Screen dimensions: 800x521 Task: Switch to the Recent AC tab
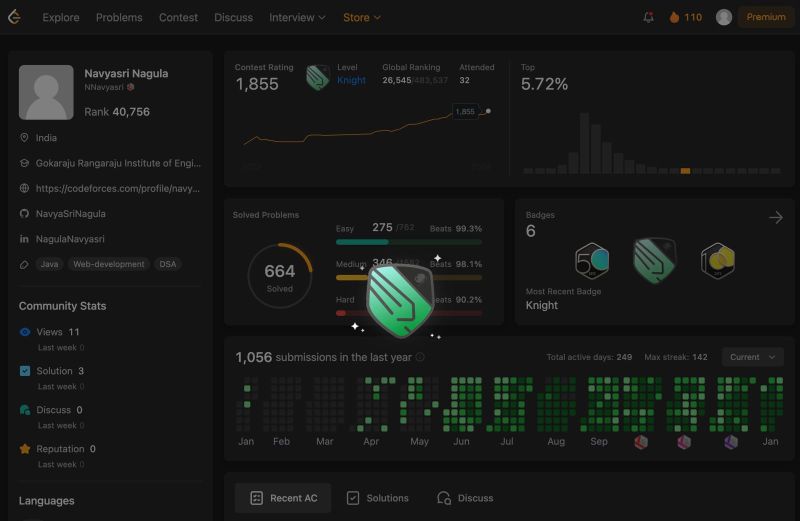(x=283, y=498)
